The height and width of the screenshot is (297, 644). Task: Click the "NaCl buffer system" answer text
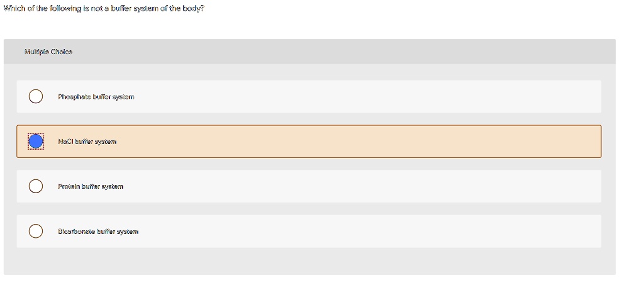pos(87,142)
